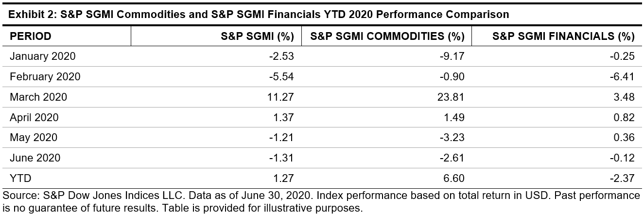Click the May 2020 row label
This screenshot has width=644, height=216.
coord(34,138)
